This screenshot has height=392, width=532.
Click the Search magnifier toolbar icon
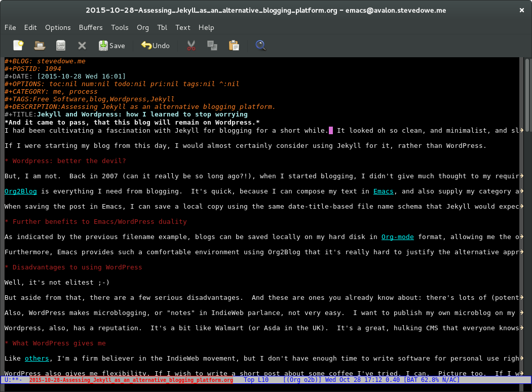[x=260, y=46]
